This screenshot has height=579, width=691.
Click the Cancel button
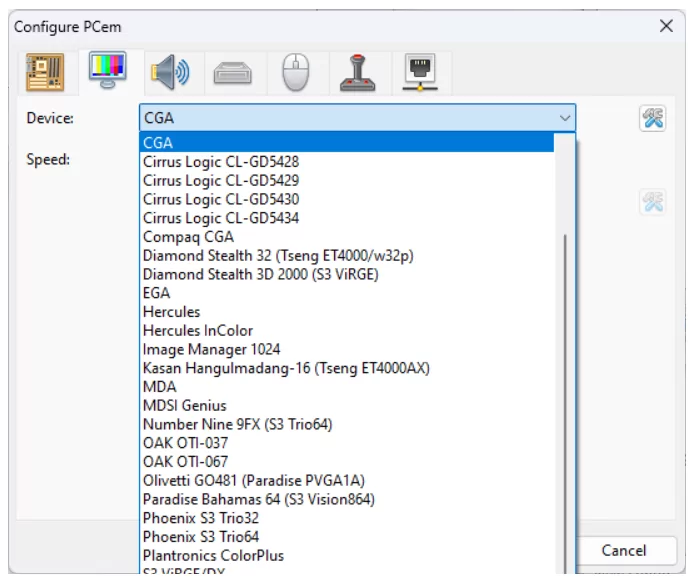pyautogui.click(x=626, y=550)
